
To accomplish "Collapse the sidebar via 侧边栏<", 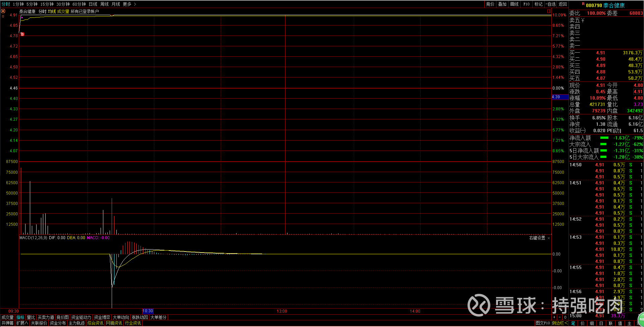I will coord(560,323).
